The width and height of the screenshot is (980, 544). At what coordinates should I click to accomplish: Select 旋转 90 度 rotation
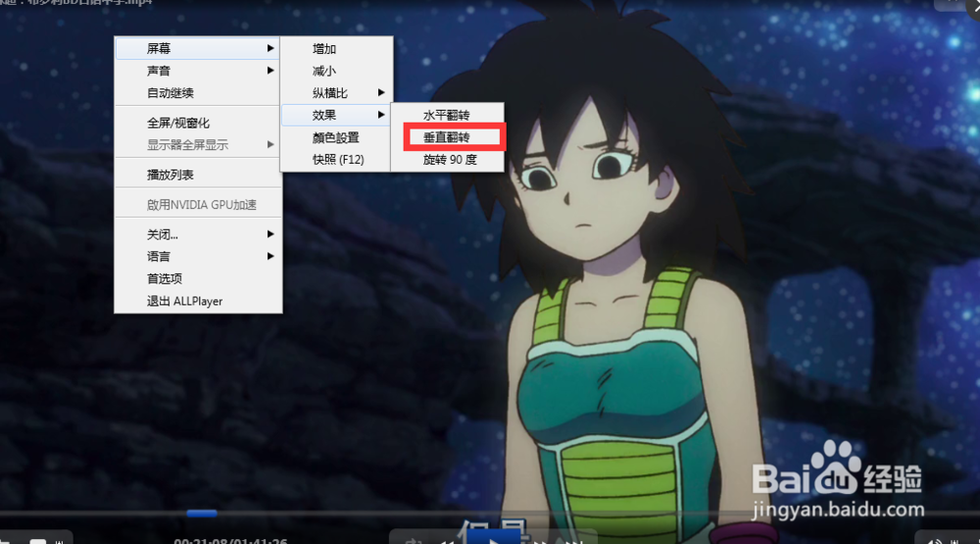pyautogui.click(x=447, y=160)
